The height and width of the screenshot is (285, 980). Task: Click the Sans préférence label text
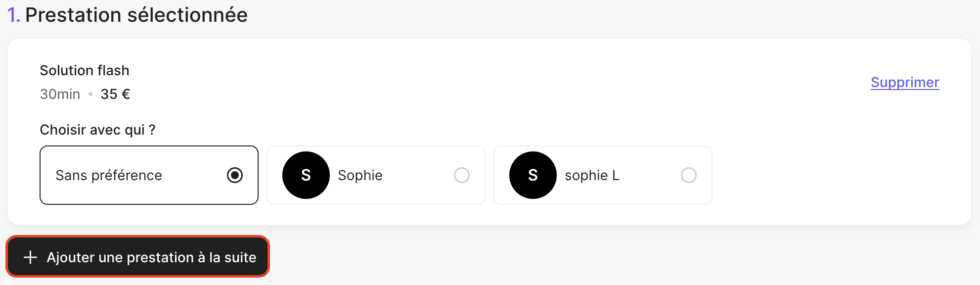[x=109, y=175]
